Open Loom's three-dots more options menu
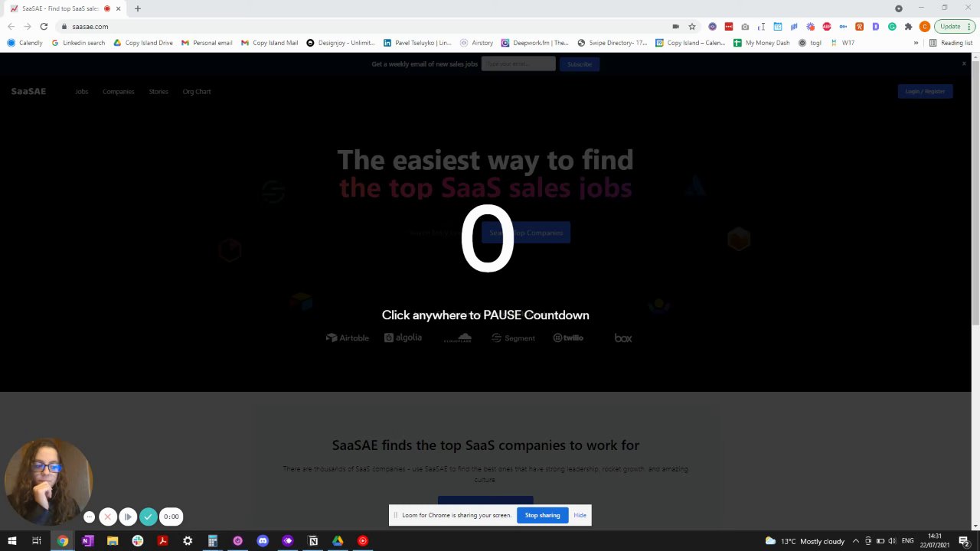This screenshot has width=980, height=551. [89, 517]
